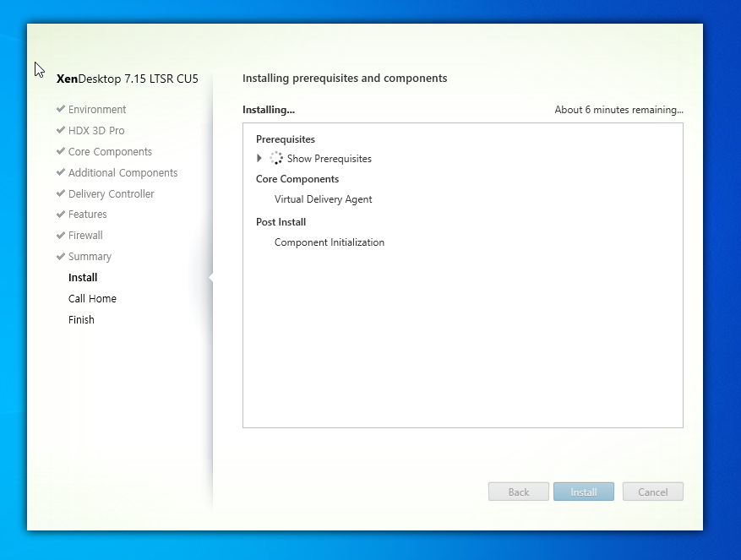Click the HDX 3D Pro checkmark icon
The width and height of the screenshot is (741, 560).
click(61, 130)
